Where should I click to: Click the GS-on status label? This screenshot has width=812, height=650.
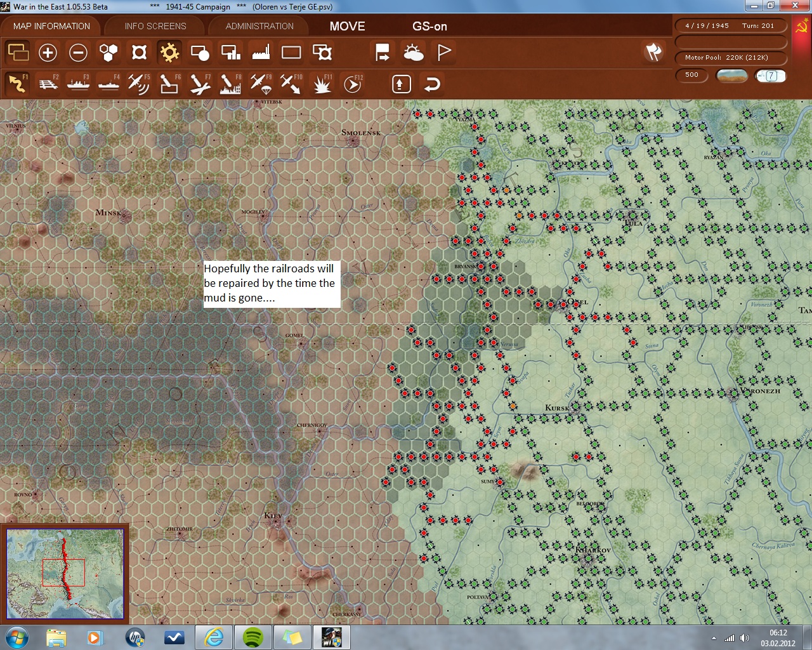coord(429,26)
